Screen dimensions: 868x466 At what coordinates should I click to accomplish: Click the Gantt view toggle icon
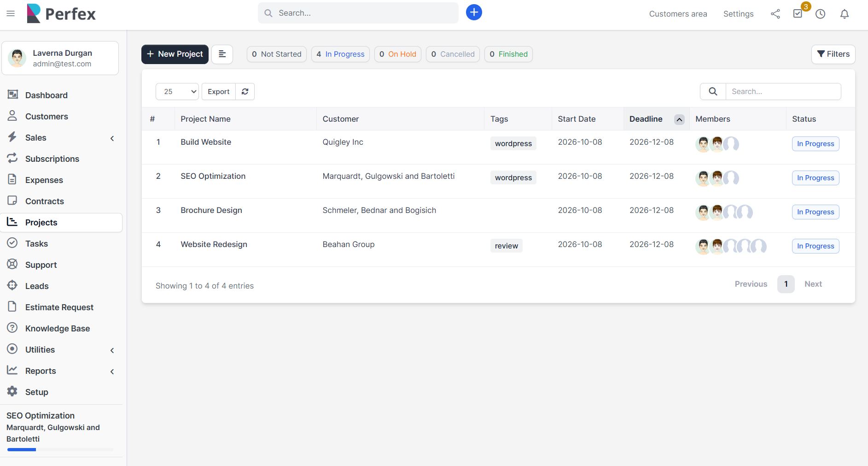pos(222,54)
